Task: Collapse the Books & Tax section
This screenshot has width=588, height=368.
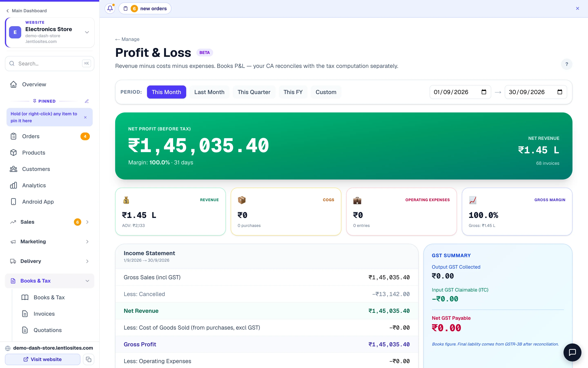Action: click(x=50, y=281)
